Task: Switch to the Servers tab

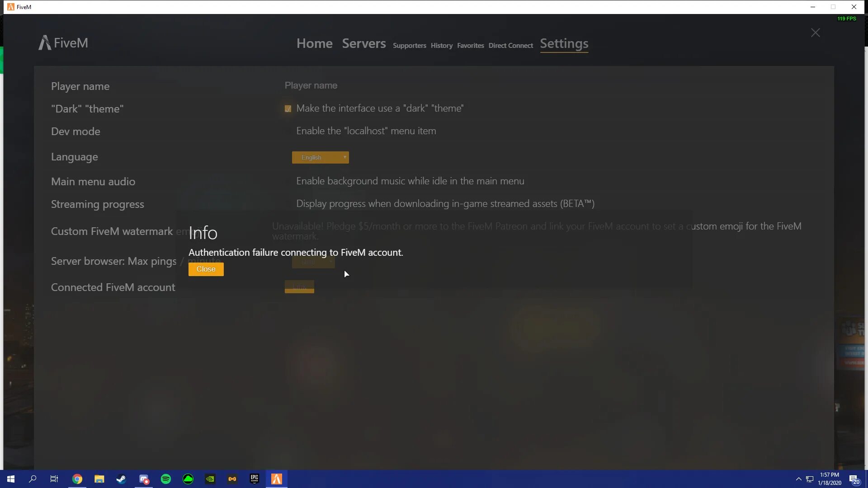Action: pyautogui.click(x=363, y=43)
